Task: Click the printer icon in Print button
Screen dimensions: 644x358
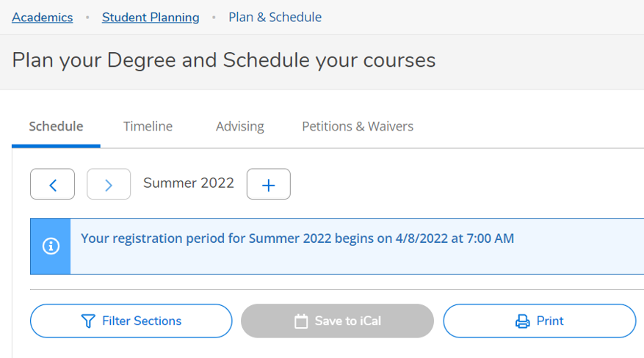Action: pyautogui.click(x=523, y=321)
